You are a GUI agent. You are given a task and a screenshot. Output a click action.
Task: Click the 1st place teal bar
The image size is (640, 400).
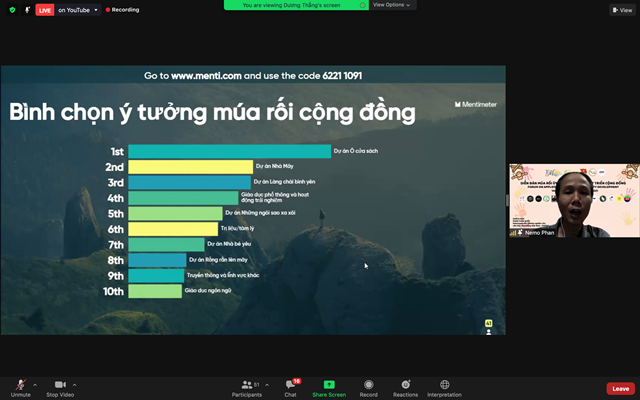[x=229, y=151]
